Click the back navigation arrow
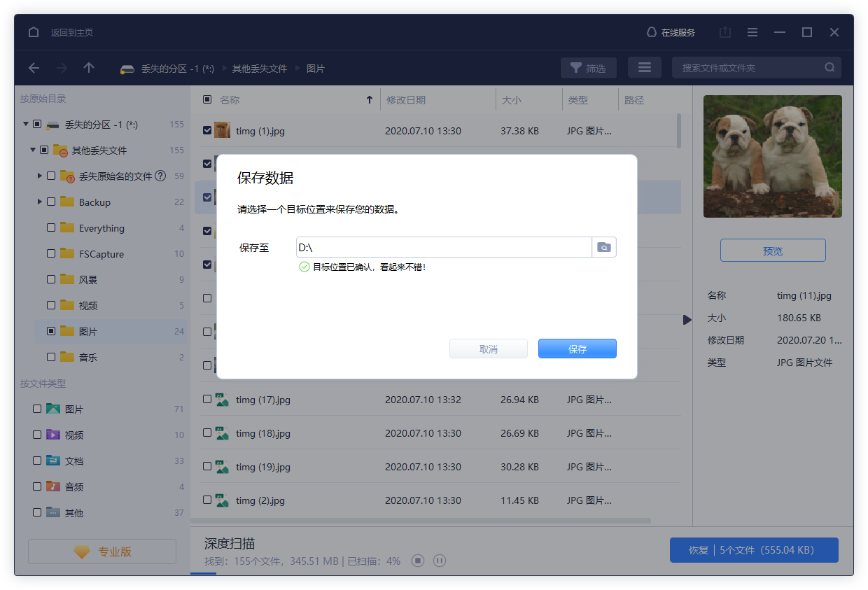The image size is (868, 590). point(34,68)
